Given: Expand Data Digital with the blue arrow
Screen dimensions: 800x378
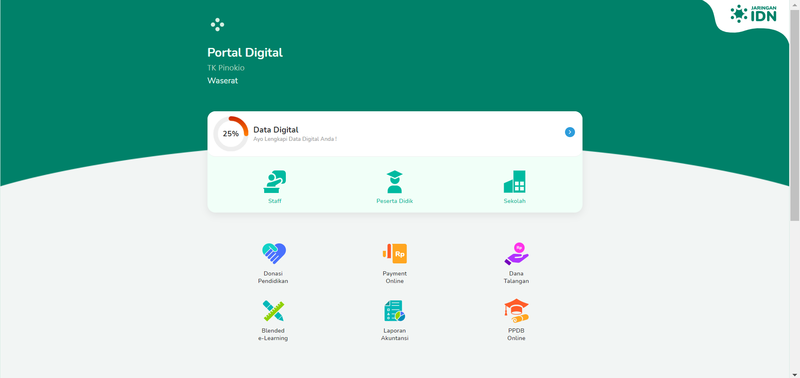Looking at the screenshot, I should (569, 132).
